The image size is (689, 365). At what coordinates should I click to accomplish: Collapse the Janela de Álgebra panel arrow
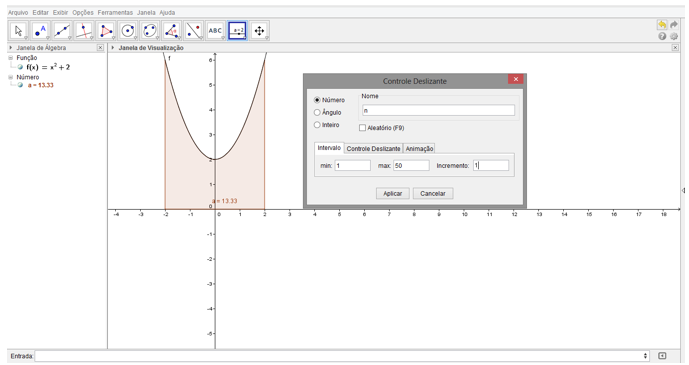(11, 47)
